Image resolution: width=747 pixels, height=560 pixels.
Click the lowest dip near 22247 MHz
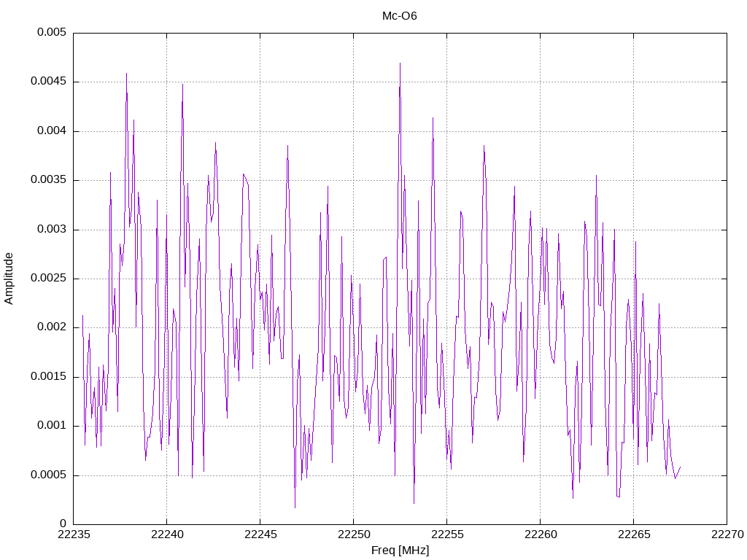tap(295, 507)
